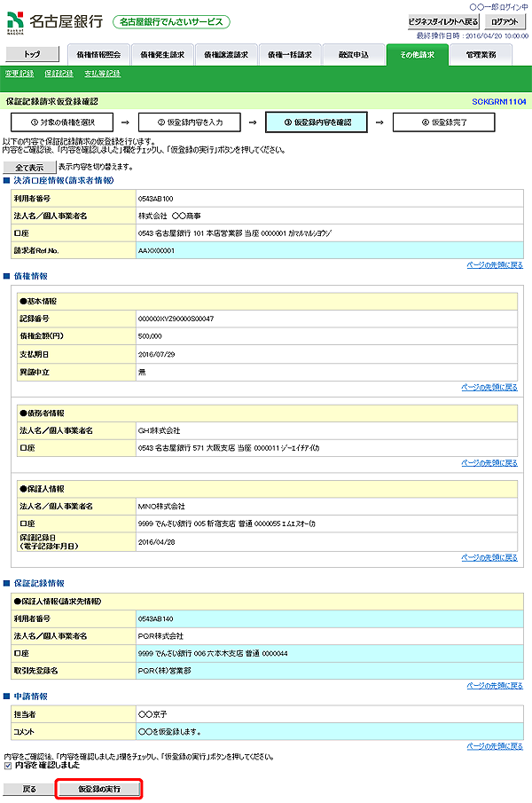
Task: Select the 債権譲渡請求 tab
Action: coord(226,55)
